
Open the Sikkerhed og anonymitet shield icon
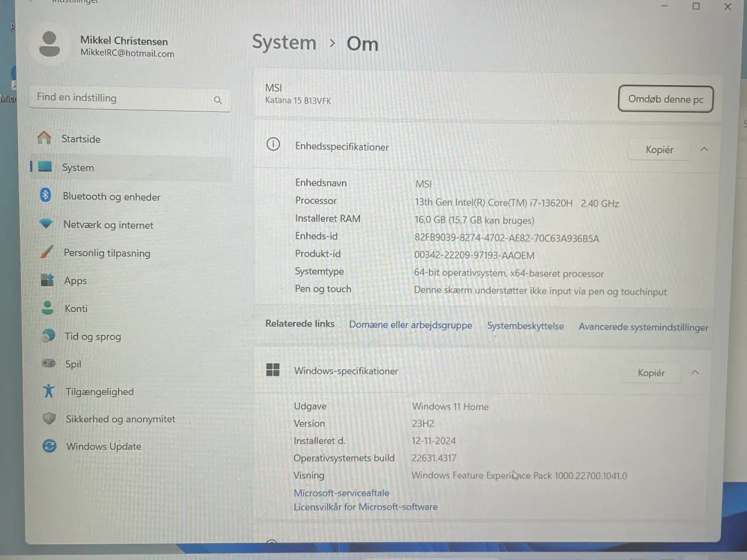pos(50,418)
